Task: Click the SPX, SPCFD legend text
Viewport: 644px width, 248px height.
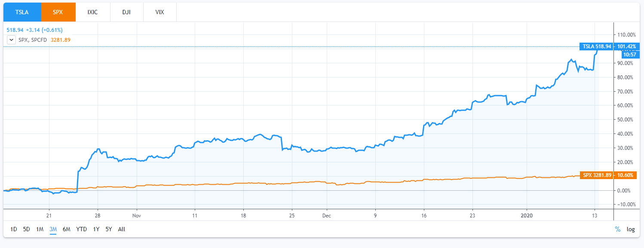Action: [x=34, y=40]
